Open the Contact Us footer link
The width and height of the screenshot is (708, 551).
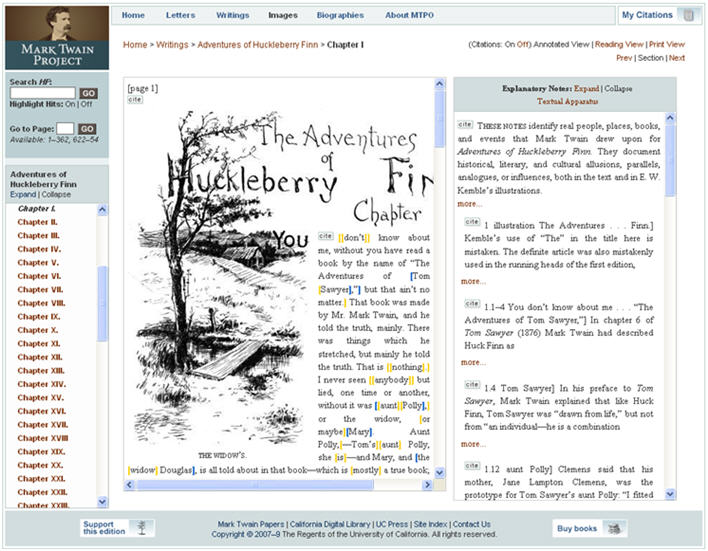click(471, 524)
